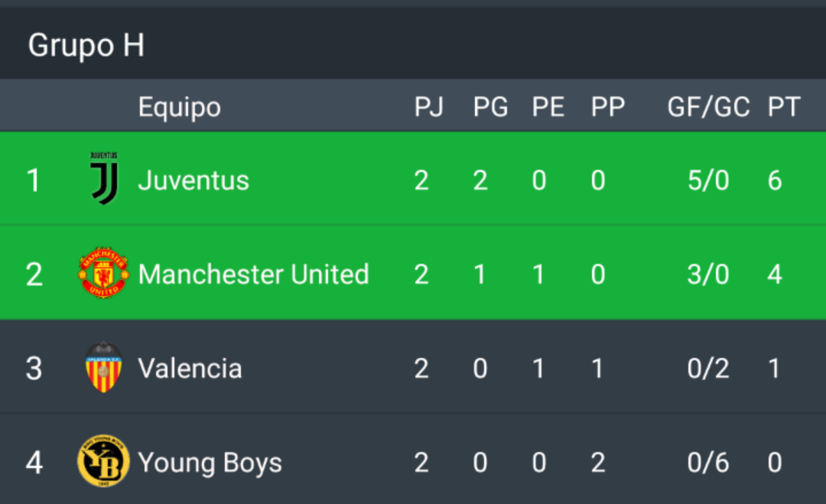Click the Equipo column header
The image size is (826, 504).
(179, 108)
